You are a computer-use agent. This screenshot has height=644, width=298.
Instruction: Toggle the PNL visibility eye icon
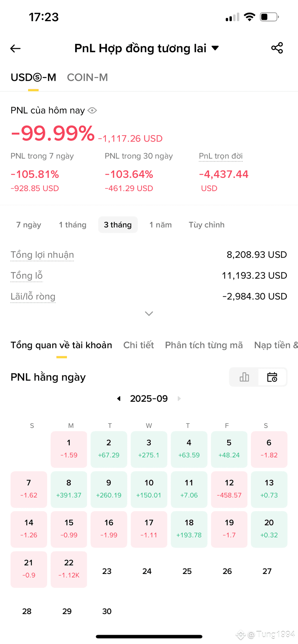[92, 110]
